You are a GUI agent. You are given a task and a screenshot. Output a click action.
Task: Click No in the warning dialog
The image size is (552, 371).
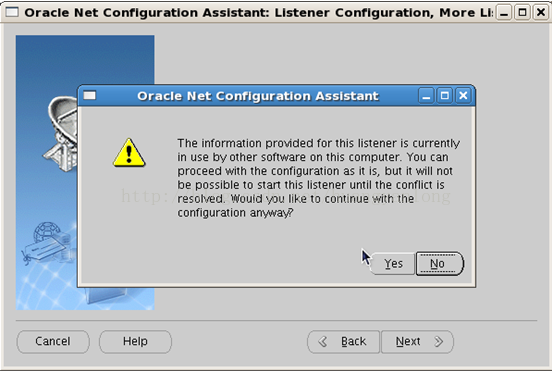tap(440, 263)
